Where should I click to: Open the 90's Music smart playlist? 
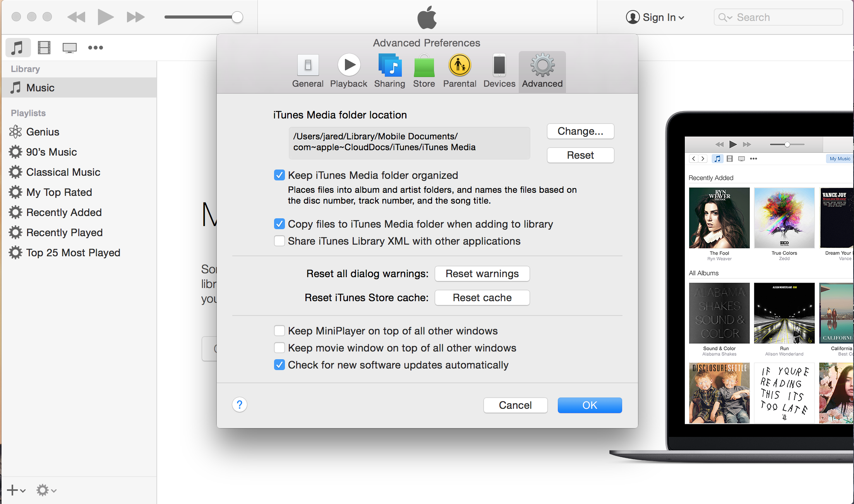[x=79, y=152]
